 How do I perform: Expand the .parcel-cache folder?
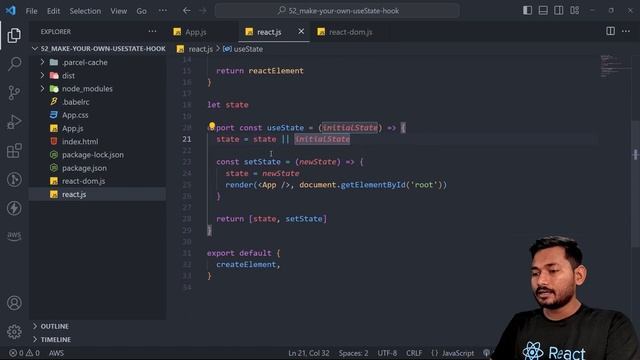(98, 62)
